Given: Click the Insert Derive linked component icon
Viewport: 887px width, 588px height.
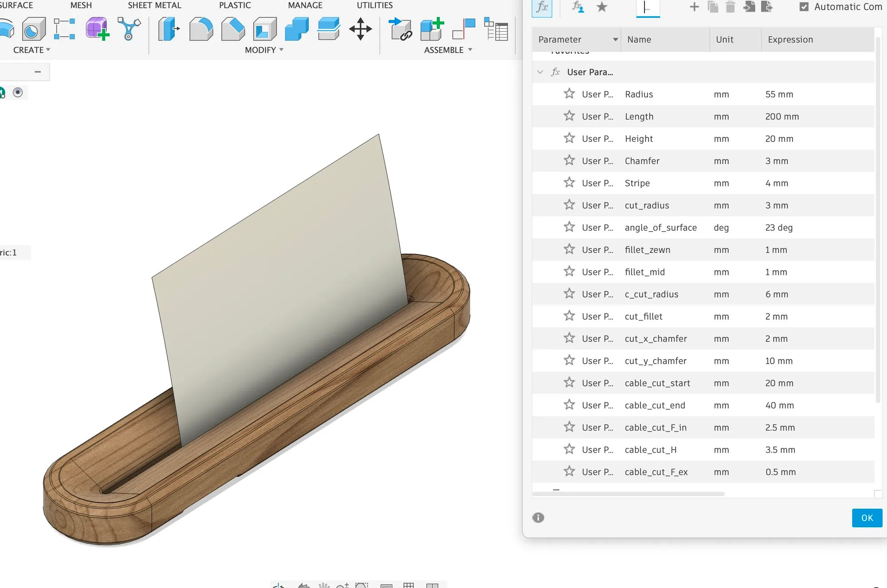Looking at the screenshot, I should 400,29.
